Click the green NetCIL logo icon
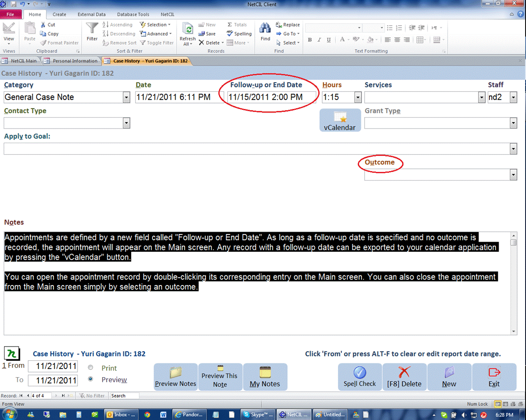The width and height of the screenshot is (526, 420). coord(12,353)
